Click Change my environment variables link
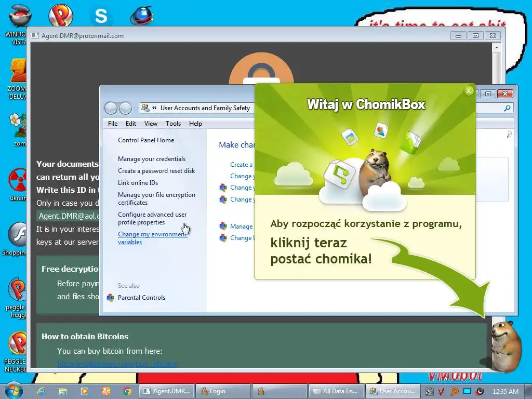Image resolution: width=532 pixels, height=399 pixels. (x=152, y=238)
